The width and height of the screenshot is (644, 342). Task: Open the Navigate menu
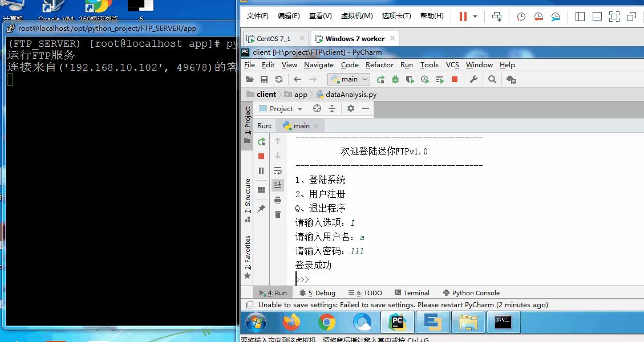319,65
